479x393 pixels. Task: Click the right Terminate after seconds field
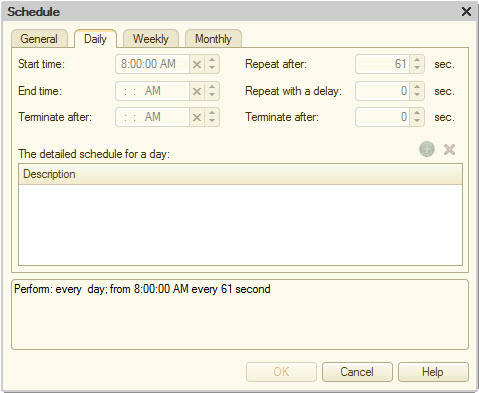pos(383,117)
